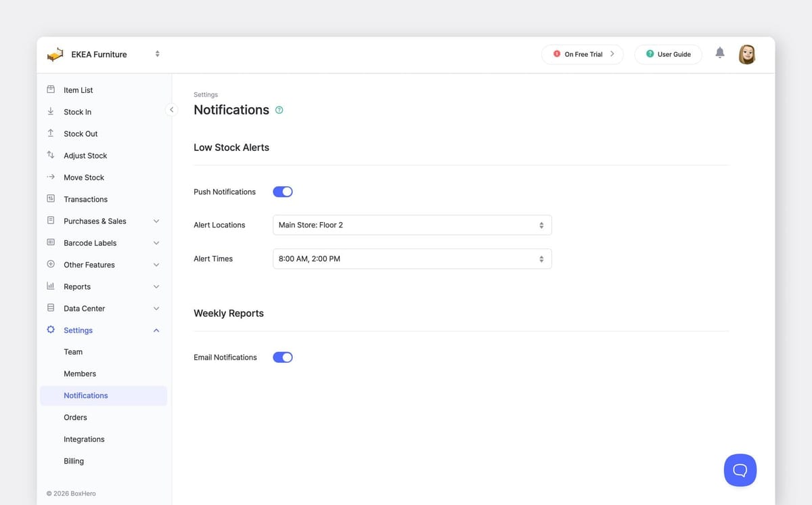Screen dimensions: 812x505
Task: Open the Alert Locations dropdown
Action: [411, 224]
